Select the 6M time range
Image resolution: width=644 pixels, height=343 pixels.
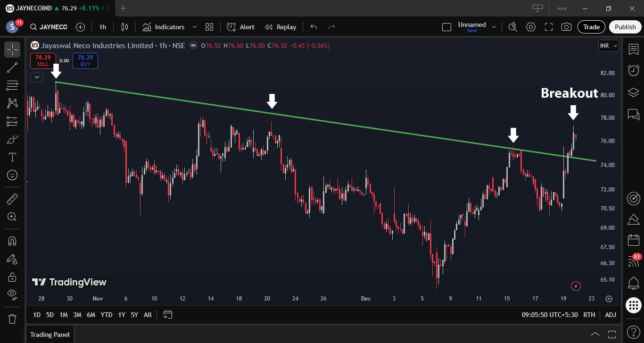[x=91, y=315]
